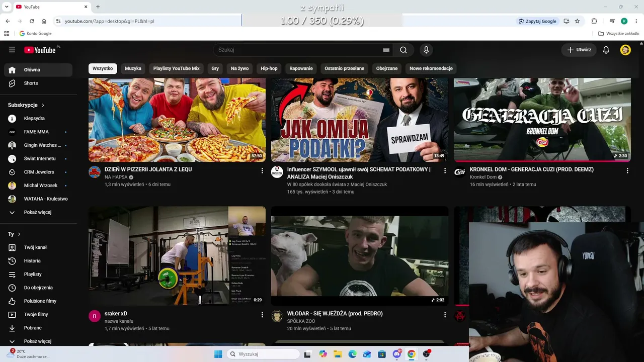Select the Rapowanie filter chip

pos(301,68)
